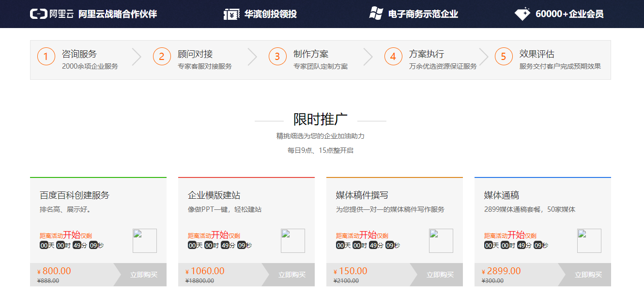Click step 4 circle for 方案执行
This screenshot has width=644, height=308.
(393, 57)
